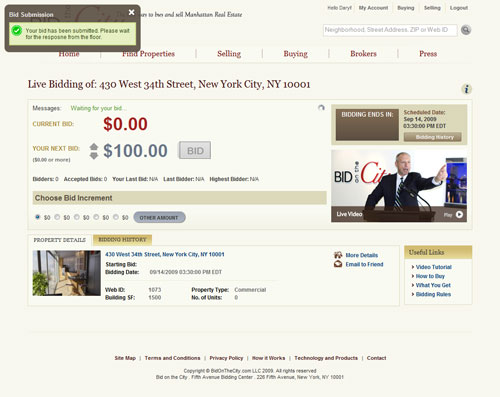The height and width of the screenshot is (397, 500).
Task: Decrease next bid with down arrow
Action: (x=94, y=155)
